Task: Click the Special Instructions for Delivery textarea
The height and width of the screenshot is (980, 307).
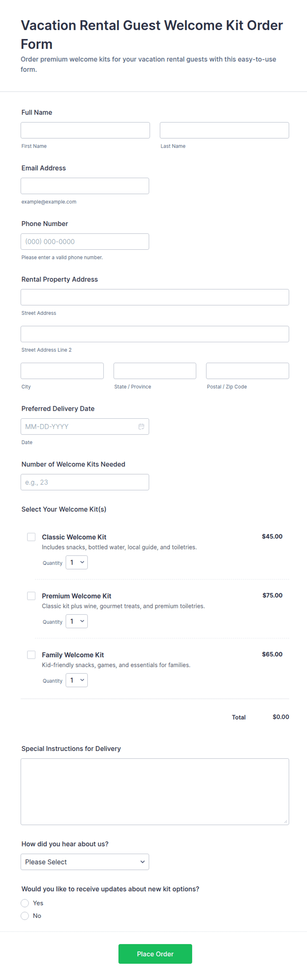Action: (x=155, y=792)
